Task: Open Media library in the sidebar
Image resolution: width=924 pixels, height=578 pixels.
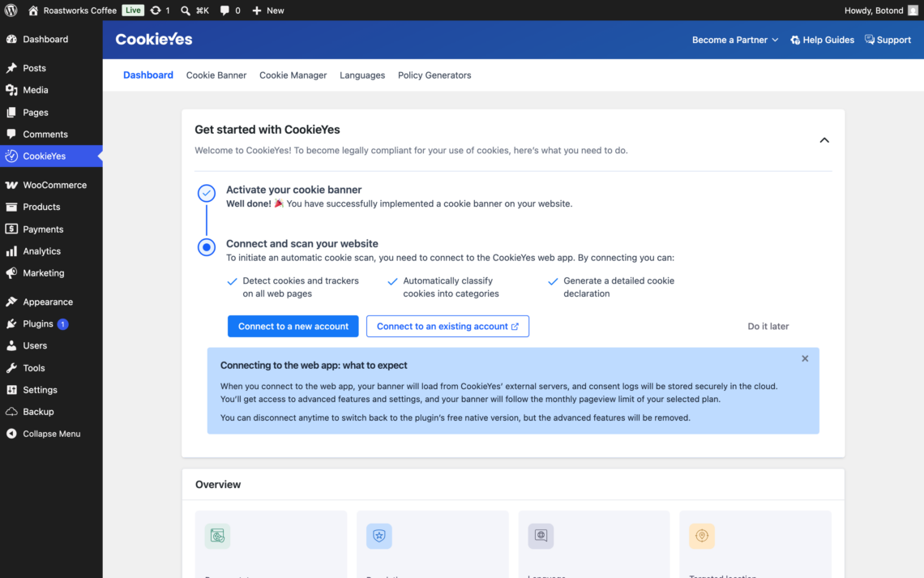Action: coord(51,89)
